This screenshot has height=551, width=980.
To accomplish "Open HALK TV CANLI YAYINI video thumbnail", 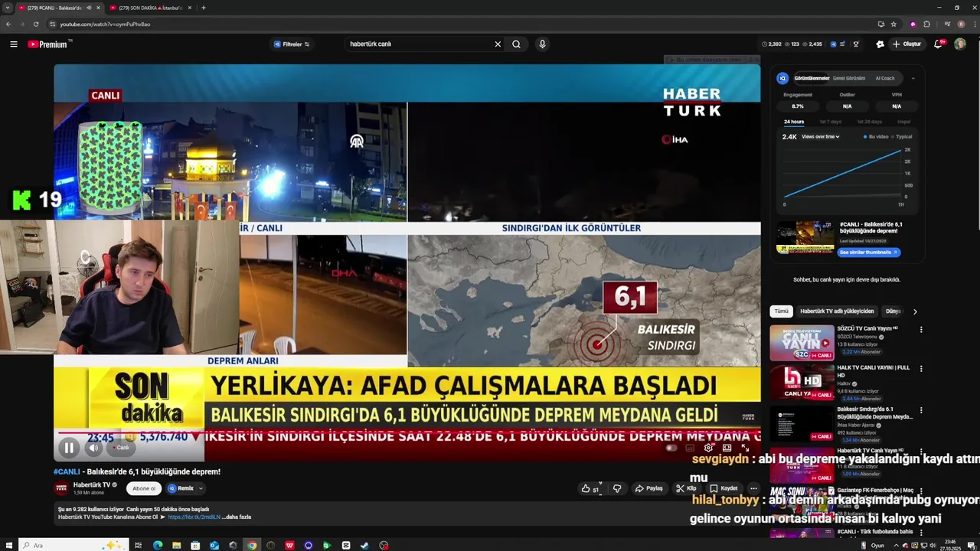I will coord(802,383).
